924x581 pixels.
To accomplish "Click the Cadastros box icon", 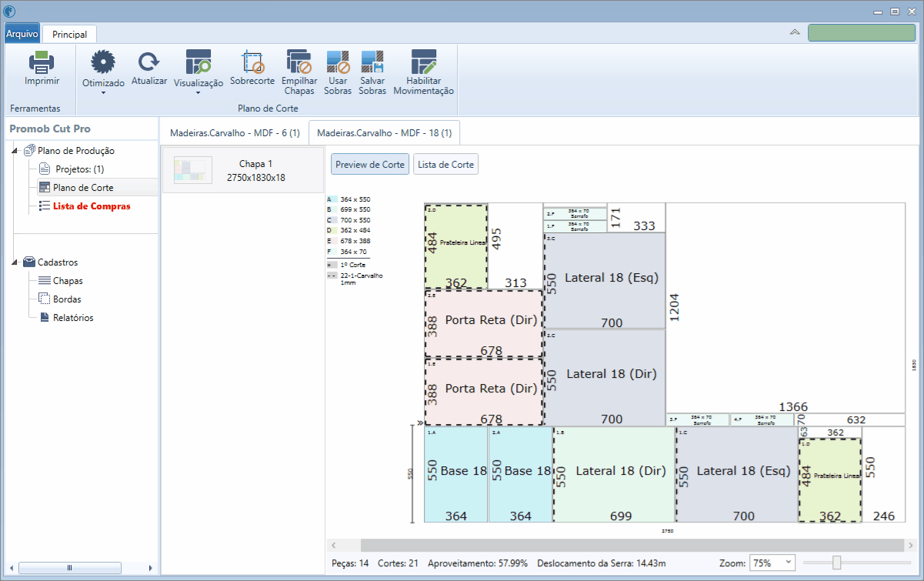I will tap(29, 262).
